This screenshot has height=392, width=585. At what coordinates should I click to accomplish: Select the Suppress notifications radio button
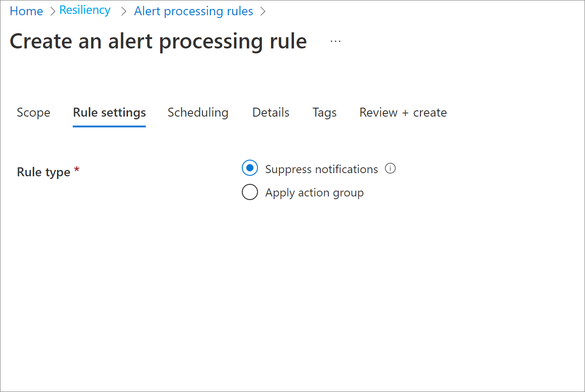coord(250,168)
